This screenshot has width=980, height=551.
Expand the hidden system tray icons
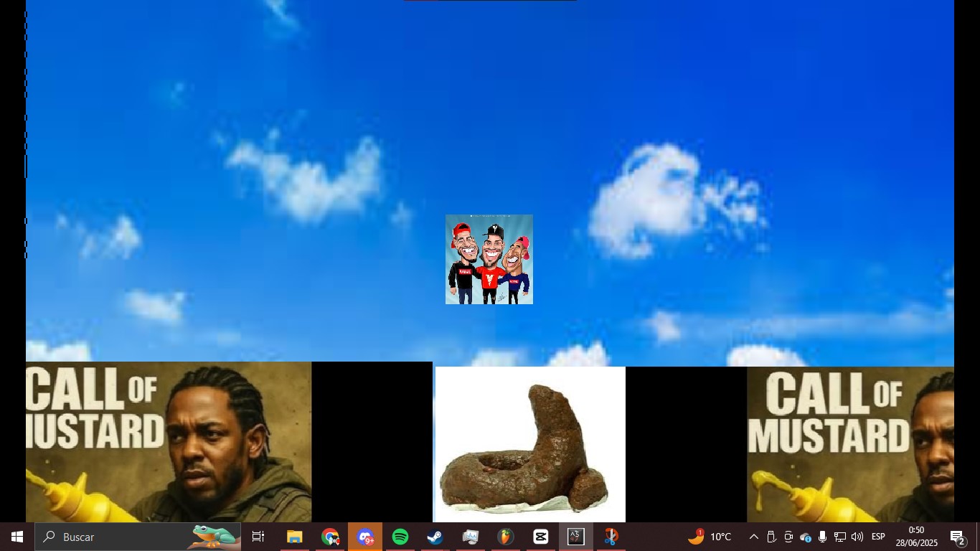tap(754, 537)
